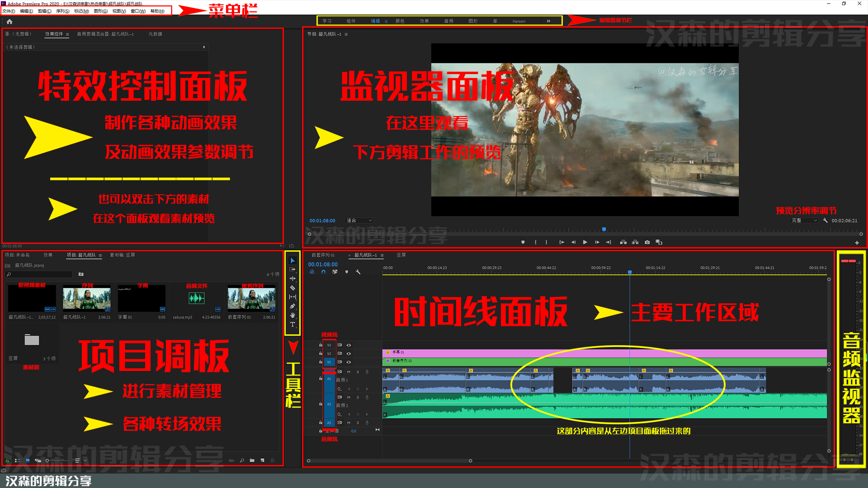Select the Razor tool
This screenshot has height=488, width=868.
[292, 288]
